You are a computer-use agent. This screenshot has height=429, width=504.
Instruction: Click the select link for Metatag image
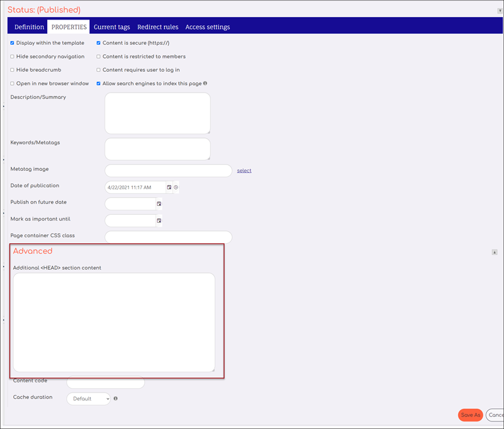tap(244, 171)
